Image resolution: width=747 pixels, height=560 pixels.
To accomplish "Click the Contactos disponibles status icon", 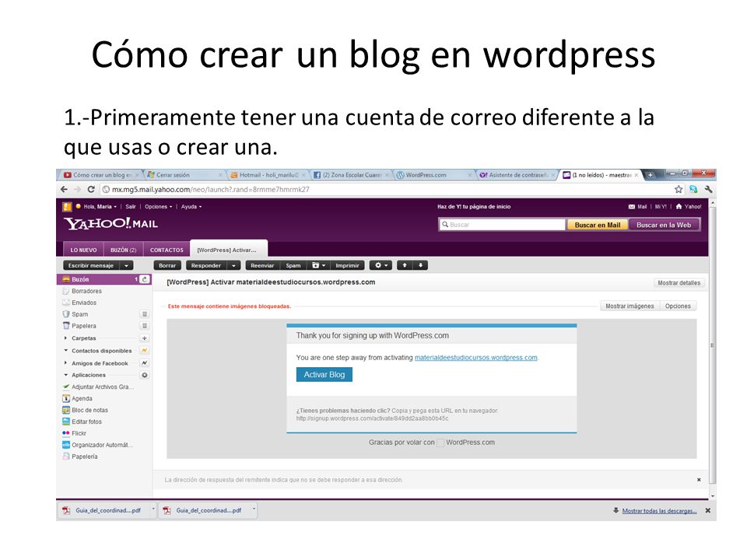I will (x=145, y=351).
